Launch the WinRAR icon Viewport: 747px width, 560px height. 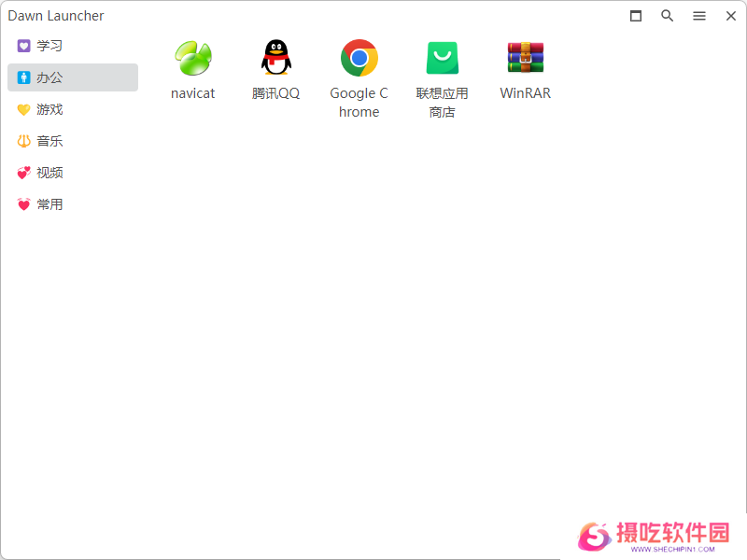tap(526, 58)
